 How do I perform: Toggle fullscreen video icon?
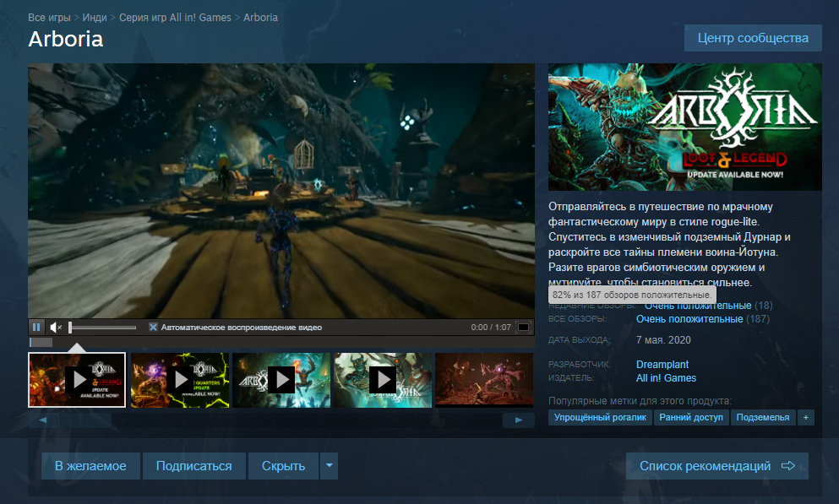(x=523, y=327)
